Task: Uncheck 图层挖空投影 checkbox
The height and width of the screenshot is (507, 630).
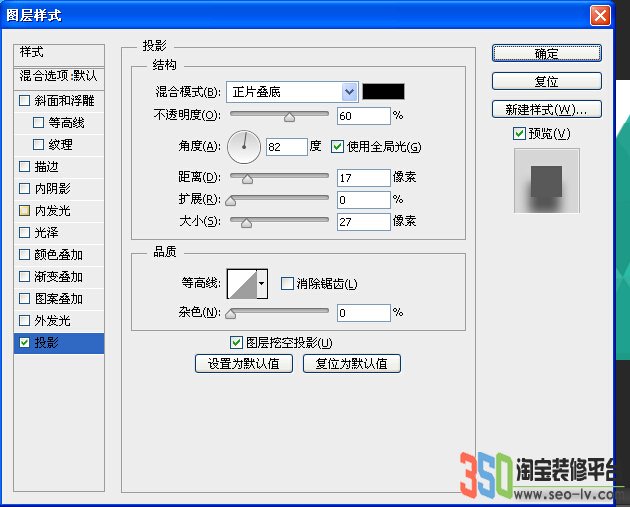Action: click(236, 343)
